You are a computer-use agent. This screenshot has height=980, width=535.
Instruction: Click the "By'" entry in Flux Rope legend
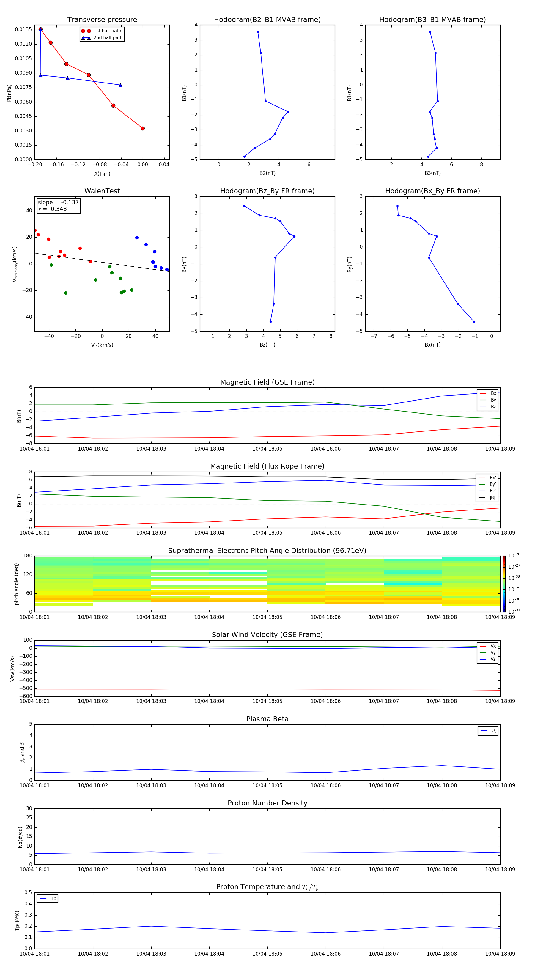pos(487,484)
